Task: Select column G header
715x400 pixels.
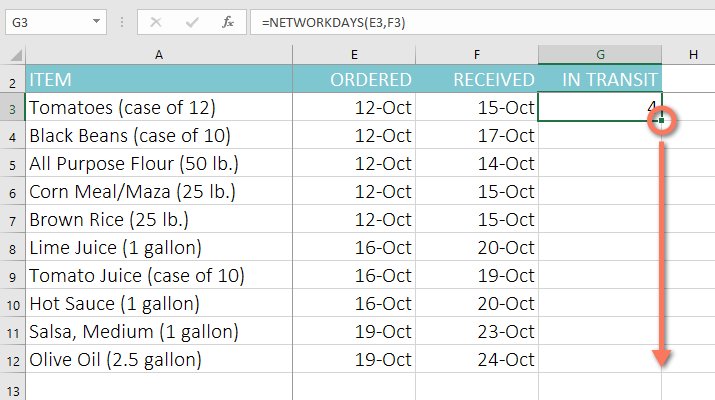Action: point(600,54)
